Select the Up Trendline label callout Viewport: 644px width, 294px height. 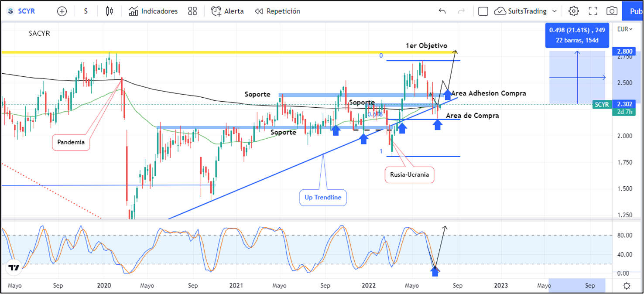pos(322,198)
